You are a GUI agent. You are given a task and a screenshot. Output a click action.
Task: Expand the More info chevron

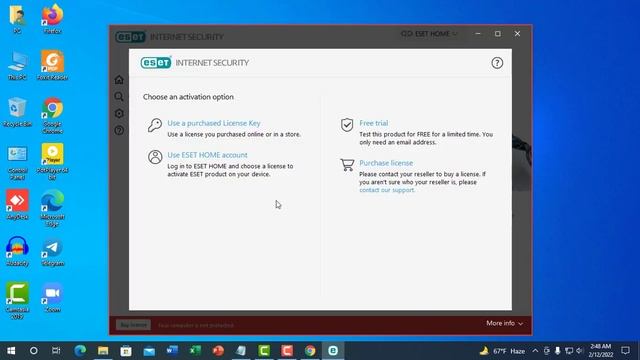click(520, 324)
